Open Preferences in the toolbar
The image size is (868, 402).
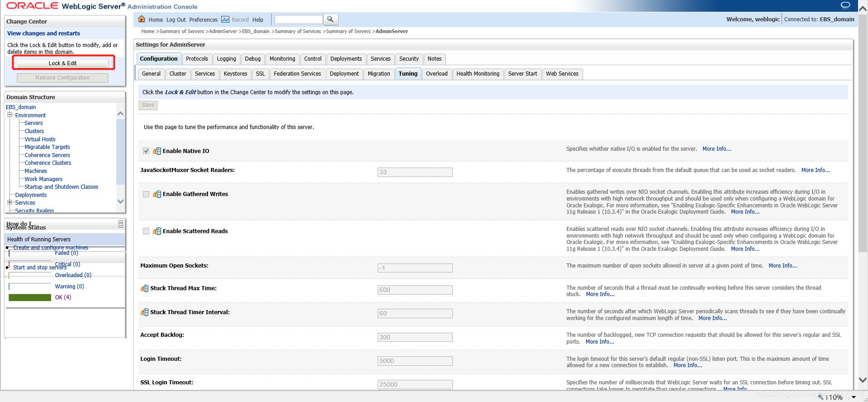click(x=203, y=20)
